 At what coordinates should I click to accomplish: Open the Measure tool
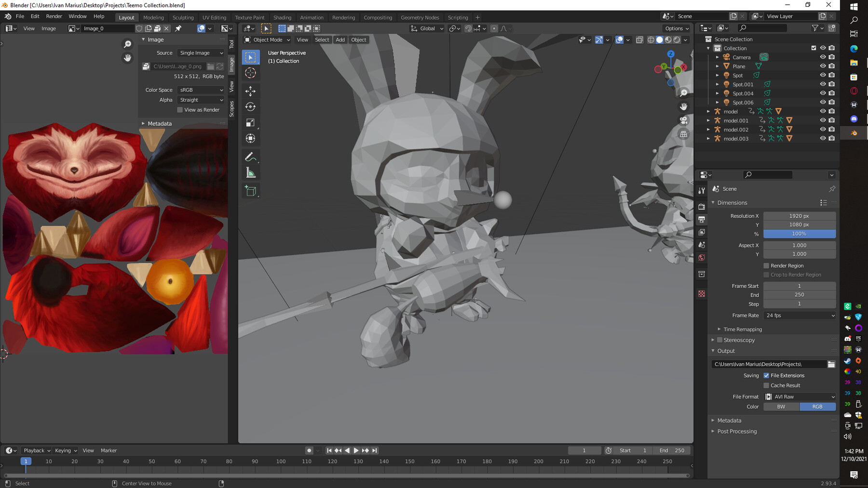tap(251, 172)
